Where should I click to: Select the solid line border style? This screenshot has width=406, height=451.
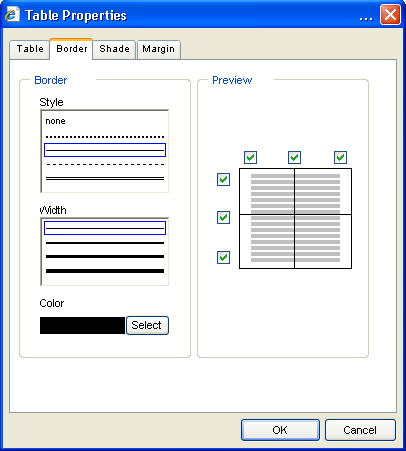tap(105, 150)
